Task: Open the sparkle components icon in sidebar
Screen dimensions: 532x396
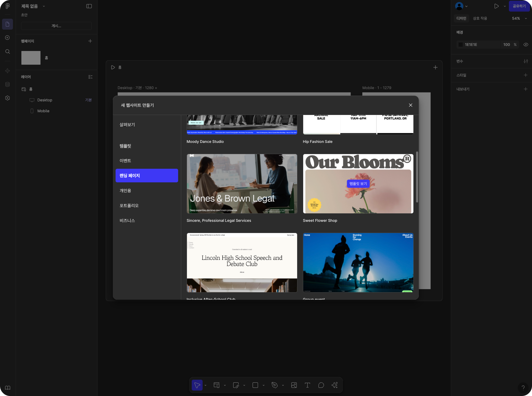Action: point(7,71)
